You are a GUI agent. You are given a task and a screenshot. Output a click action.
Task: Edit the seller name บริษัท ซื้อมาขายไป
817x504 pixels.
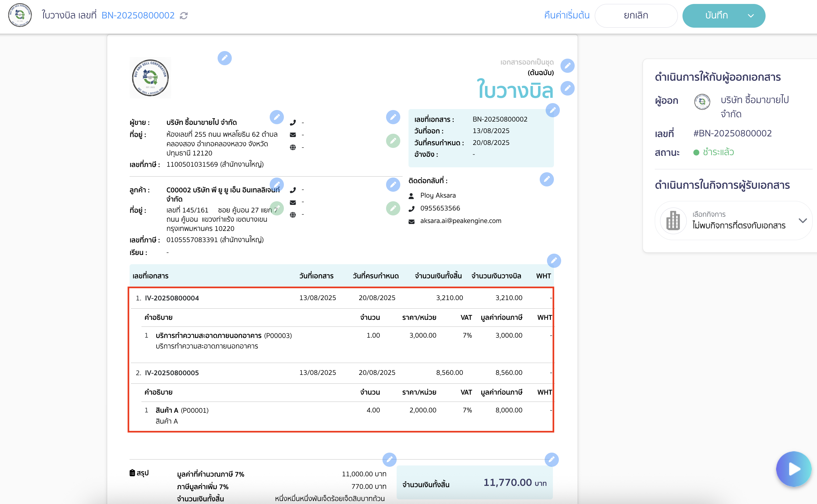277,117
